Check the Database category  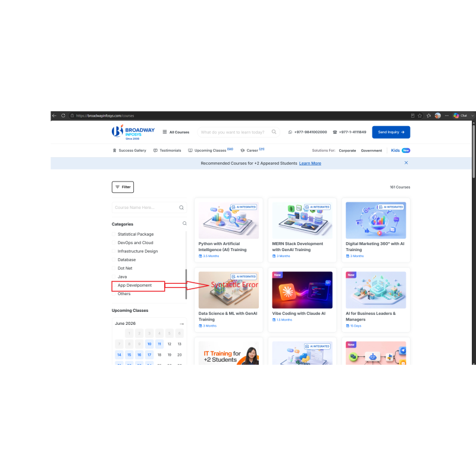114,259
